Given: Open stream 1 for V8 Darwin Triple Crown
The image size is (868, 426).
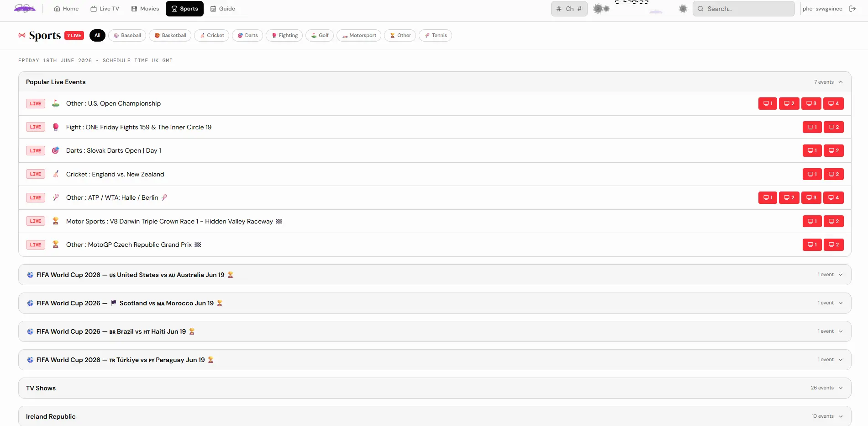Looking at the screenshot, I should (x=812, y=221).
